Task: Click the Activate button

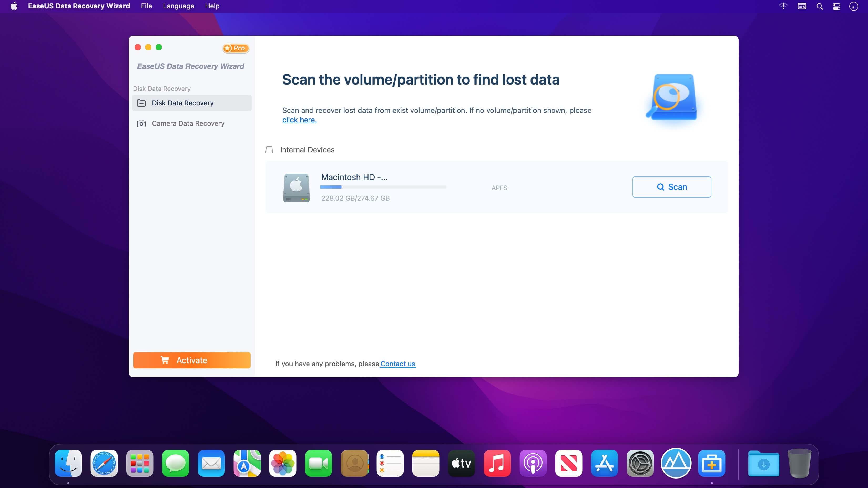Action: click(192, 360)
